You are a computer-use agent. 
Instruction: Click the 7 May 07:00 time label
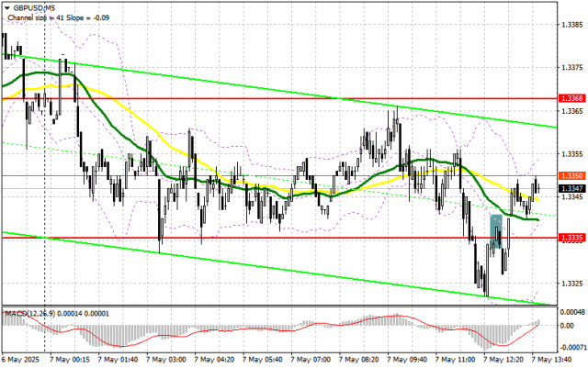tap(311, 360)
